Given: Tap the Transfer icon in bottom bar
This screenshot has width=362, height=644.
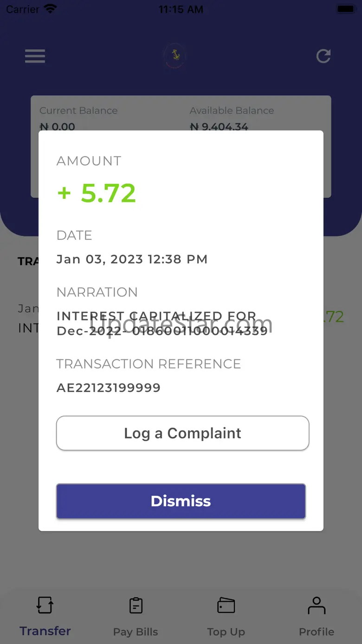Looking at the screenshot, I should pyautogui.click(x=45, y=605).
